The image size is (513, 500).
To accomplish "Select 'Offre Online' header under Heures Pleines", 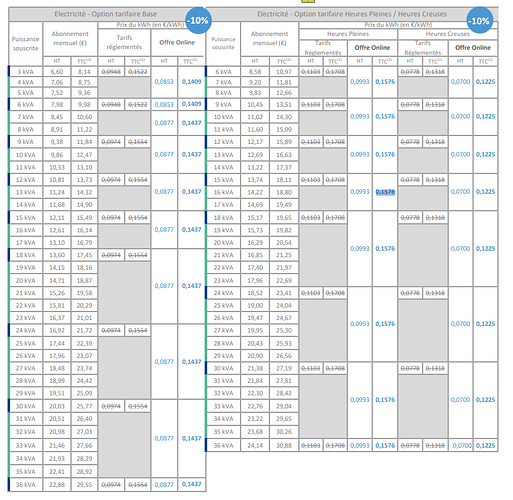I will point(372,48).
